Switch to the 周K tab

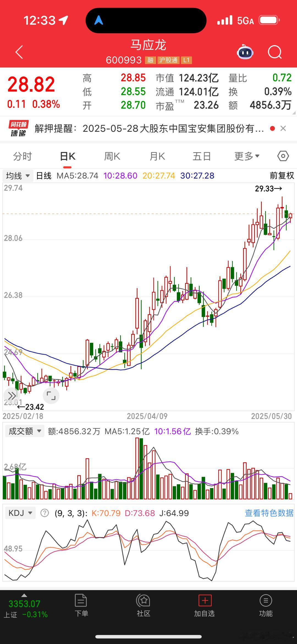click(112, 156)
